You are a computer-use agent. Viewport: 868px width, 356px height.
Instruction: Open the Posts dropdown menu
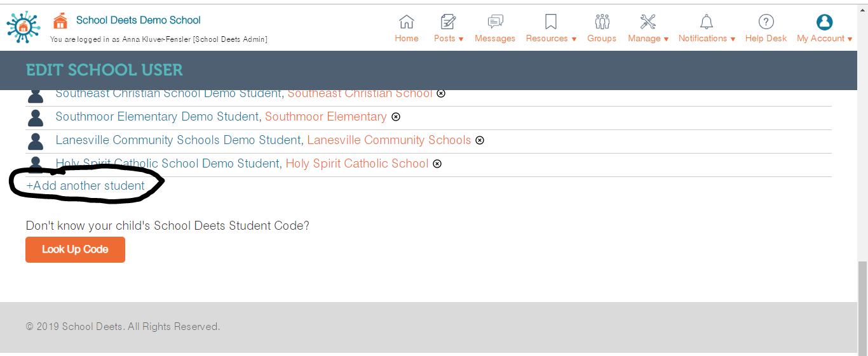449,38
